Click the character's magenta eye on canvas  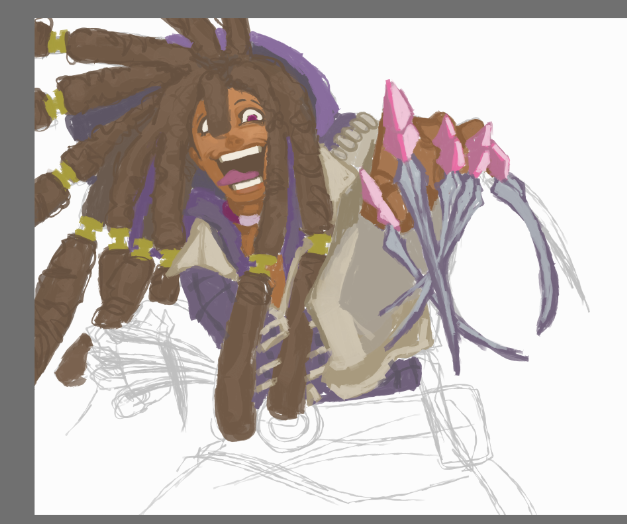coord(252,117)
